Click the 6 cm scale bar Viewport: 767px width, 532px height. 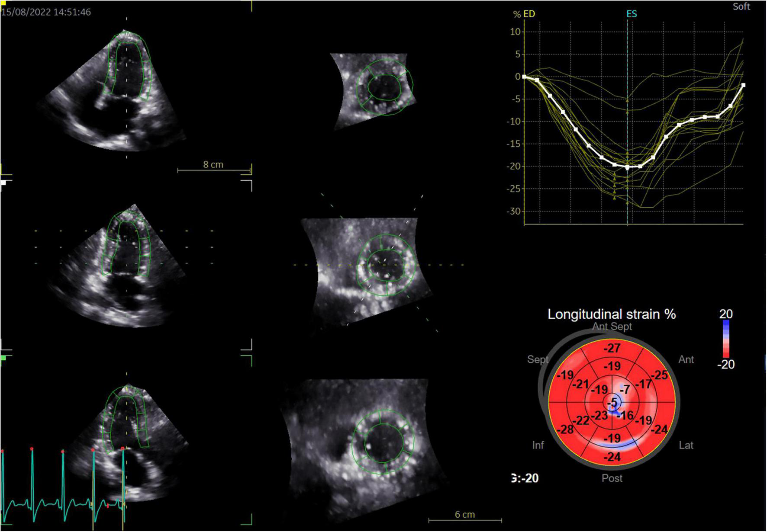coord(465,515)
